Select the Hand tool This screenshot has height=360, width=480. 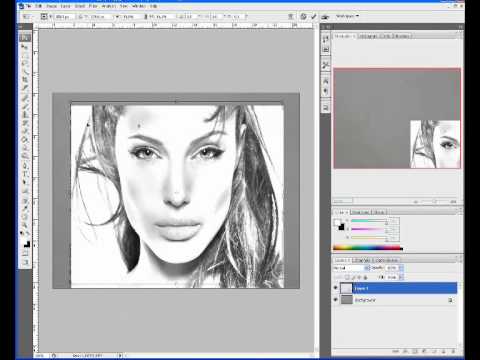tap(25, 217)
